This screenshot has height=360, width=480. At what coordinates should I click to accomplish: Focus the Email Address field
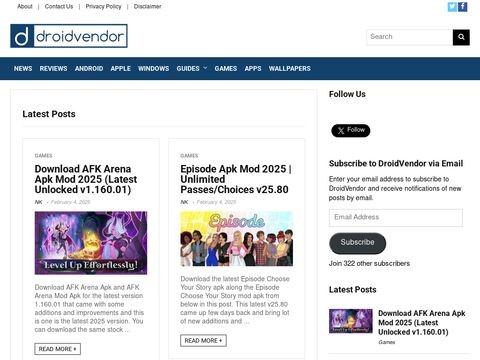396,217
